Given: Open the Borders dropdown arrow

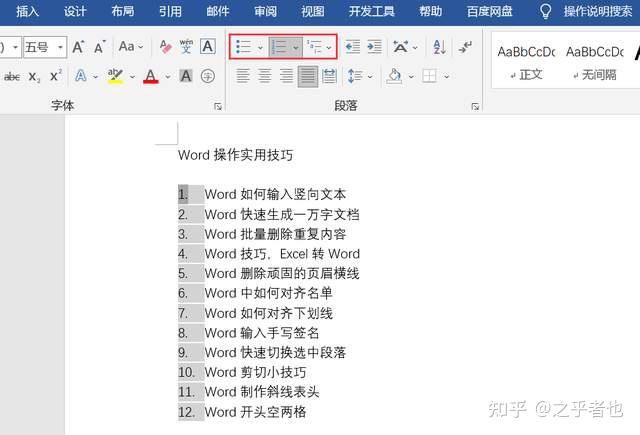Looking at the screenshot, I should click(447, 76).
